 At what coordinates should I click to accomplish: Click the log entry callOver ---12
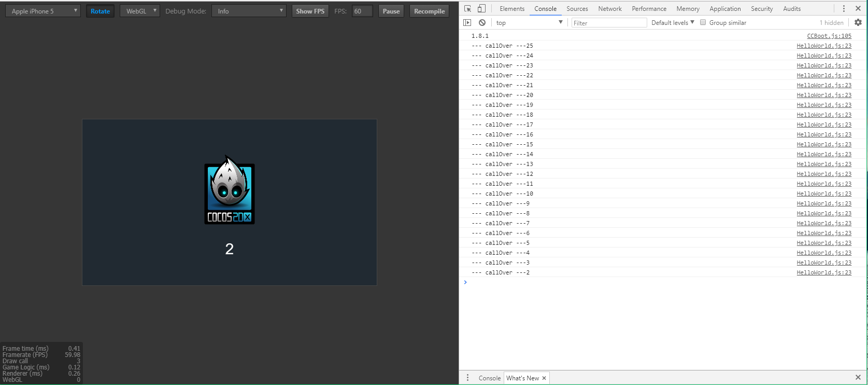tap(502, 174)
